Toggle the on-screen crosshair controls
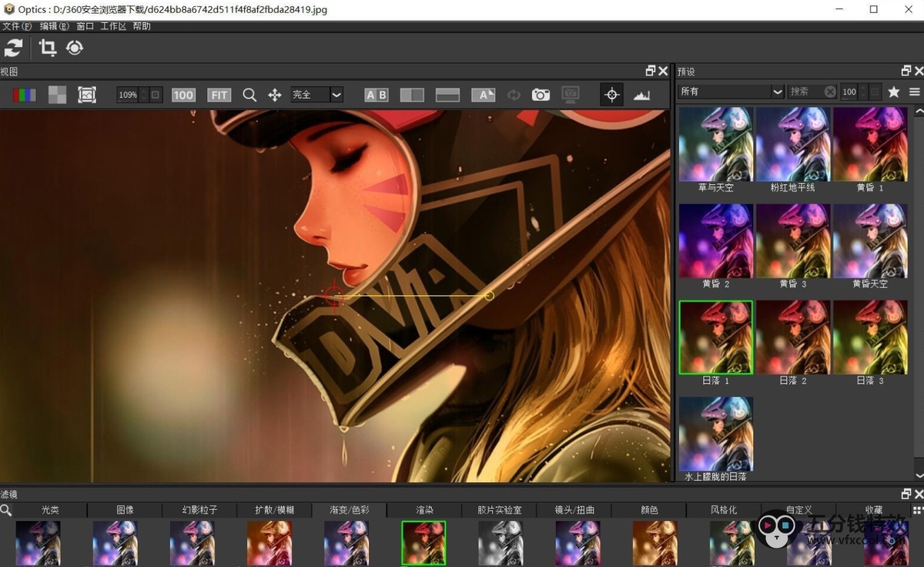This screenshot has height=567, width=924. (612, 95)
